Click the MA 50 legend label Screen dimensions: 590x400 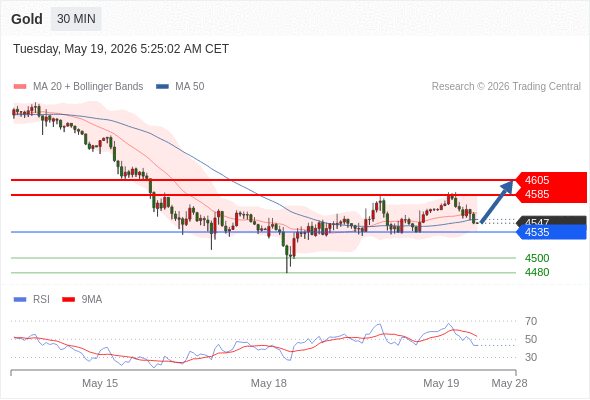(x=190, y=87)
